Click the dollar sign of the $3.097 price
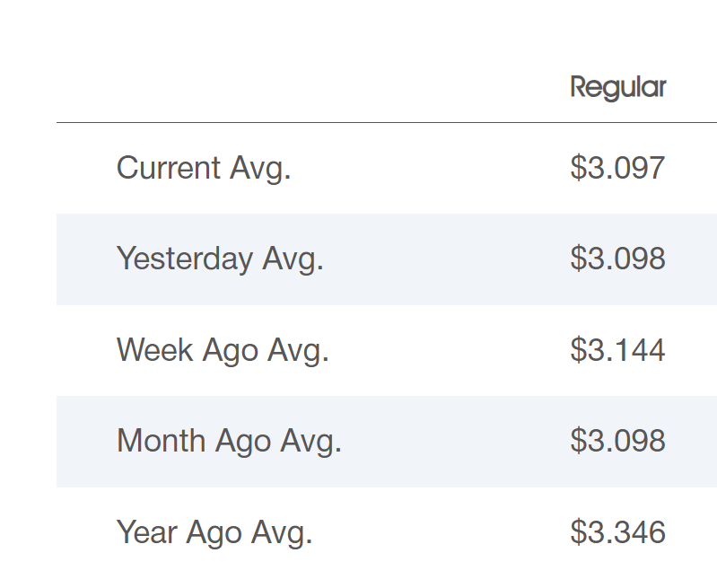Screen dimensions: 717x588 578,168
